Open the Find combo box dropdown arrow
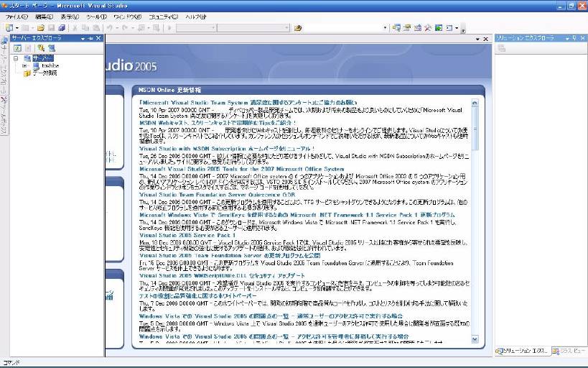Viewport: 588px width, 368px height. 385,28
